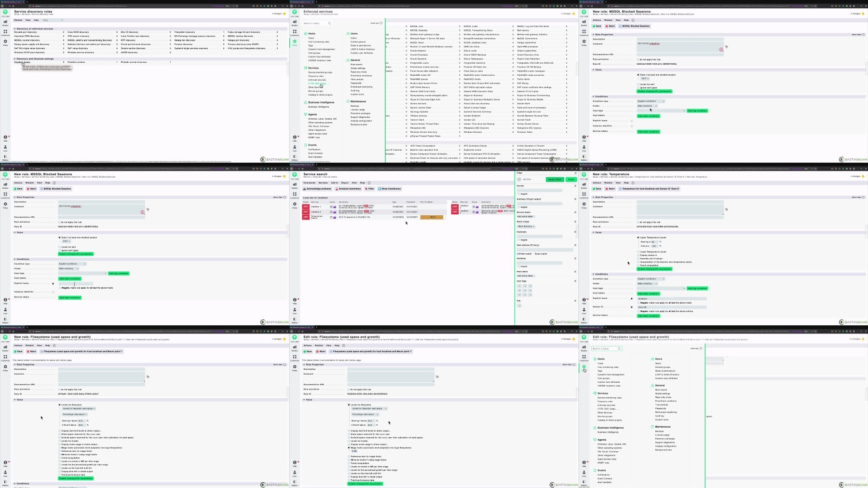Open Setup in the New rule: Temperature sidebar
The width and height of the screenshot is (868, 488).
[584, 205]
